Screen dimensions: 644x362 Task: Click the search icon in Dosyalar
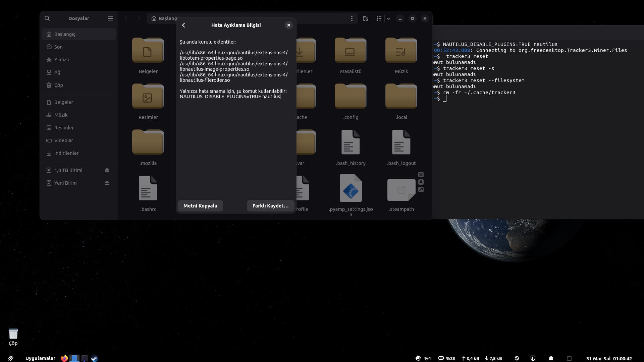tap(47, 18)
